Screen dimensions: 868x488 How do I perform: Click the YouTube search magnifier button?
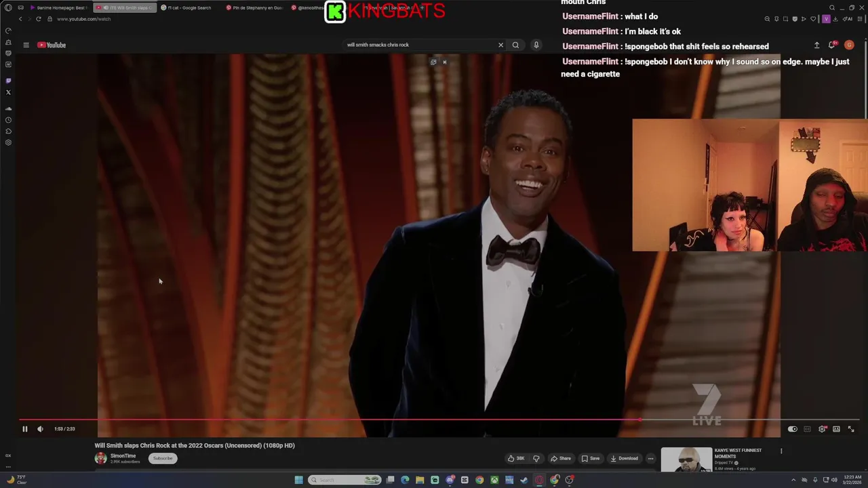(x=515, y=45)
